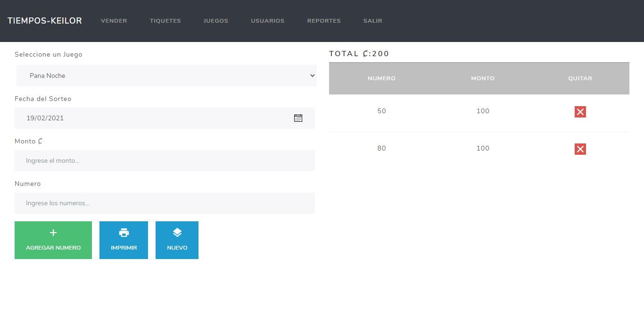Navigate to Usuarios in navbar
644x310 pixels.
click(x=267, y=21)
